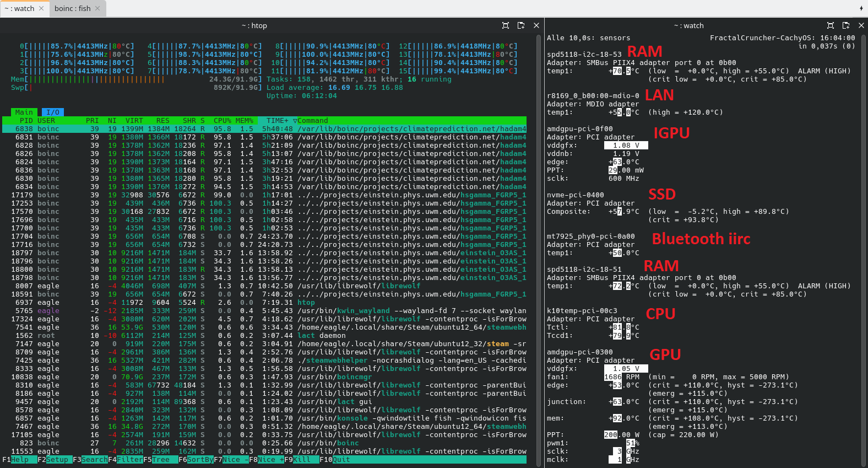The width and height of the screenshot is (868, 468).
Task: Click the Uptime 06:12:04 text
Action: coord(302,96)
